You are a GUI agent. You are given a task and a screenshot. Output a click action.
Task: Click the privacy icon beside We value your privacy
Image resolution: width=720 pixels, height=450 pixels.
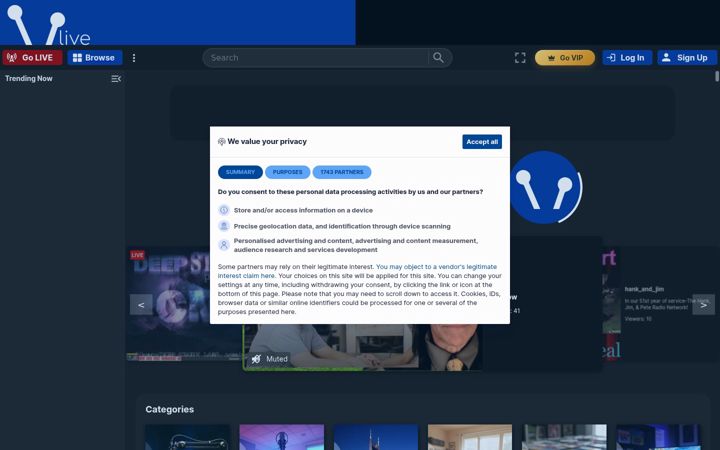pyautogui.click(x=221, y=142)
